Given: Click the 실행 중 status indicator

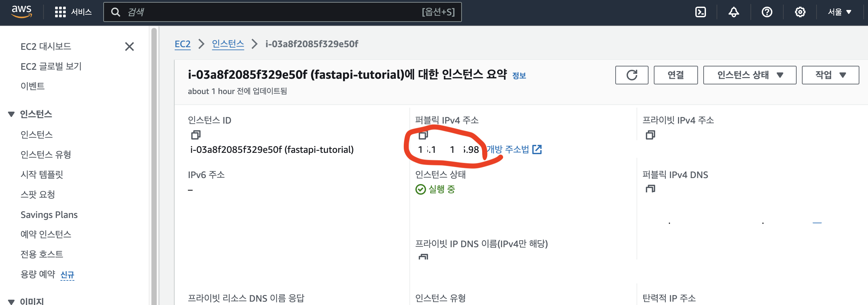Looking at the screenshot, I should tap(435, 189).
